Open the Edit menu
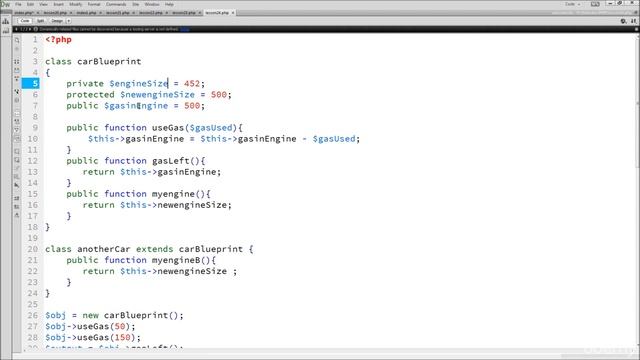The width and height of the screenshot is (640, 360). tap(30, 4)
